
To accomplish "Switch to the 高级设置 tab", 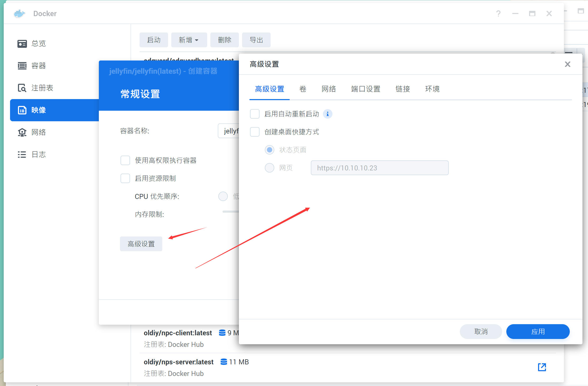I will tap(270, 89).
